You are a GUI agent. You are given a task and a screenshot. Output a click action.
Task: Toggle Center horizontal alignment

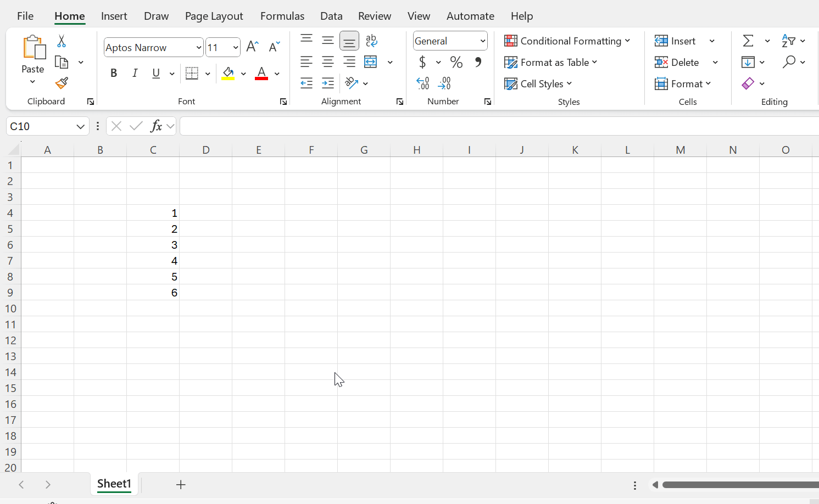(x=328, y=62)
